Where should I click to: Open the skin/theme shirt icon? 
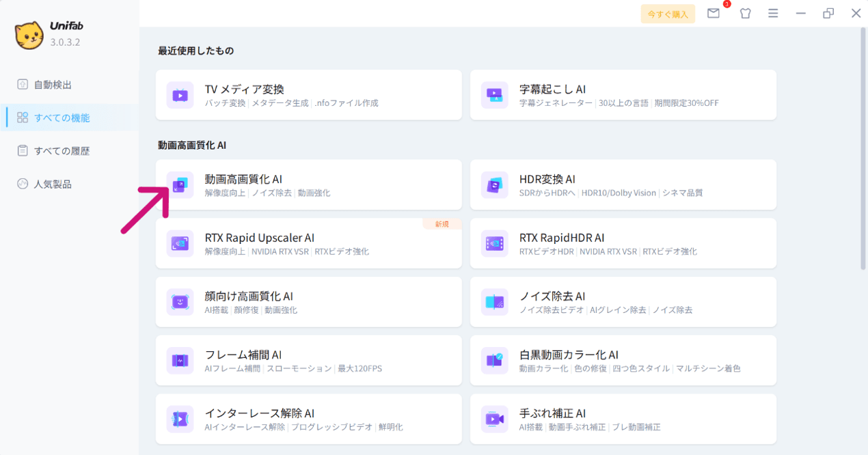745,14
